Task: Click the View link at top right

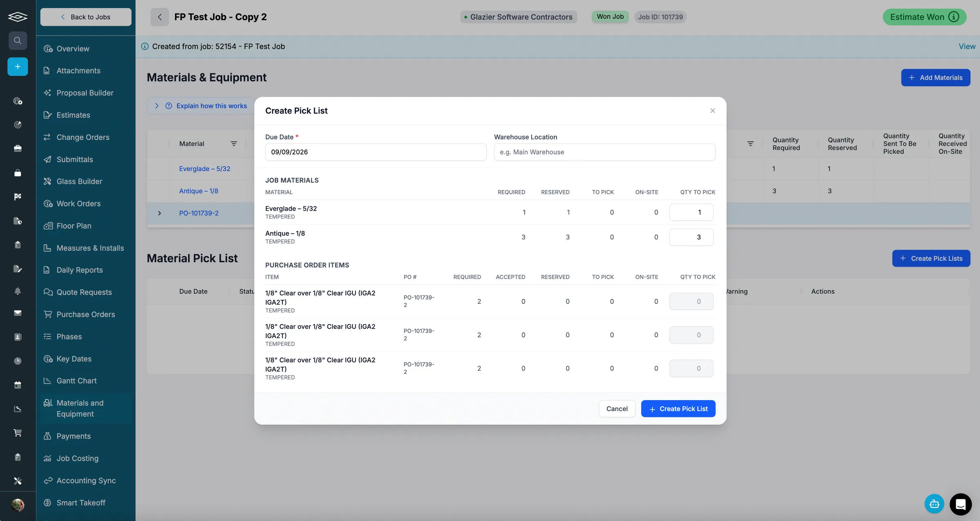Action: pos(967,47)
